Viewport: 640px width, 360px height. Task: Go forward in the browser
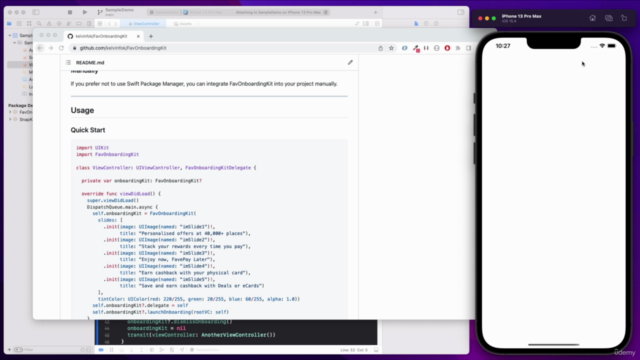tap(51, 48)
